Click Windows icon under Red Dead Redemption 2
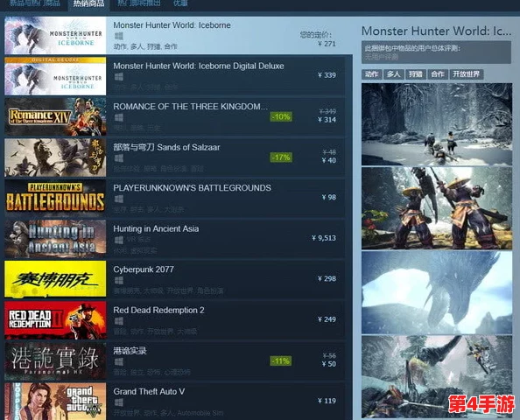 (x=119, y=321)
